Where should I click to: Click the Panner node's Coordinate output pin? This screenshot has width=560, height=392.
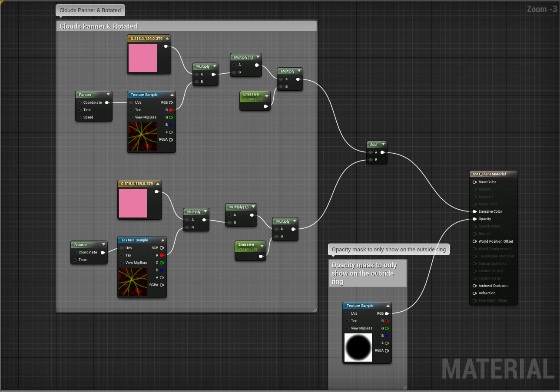pos(107,102)
